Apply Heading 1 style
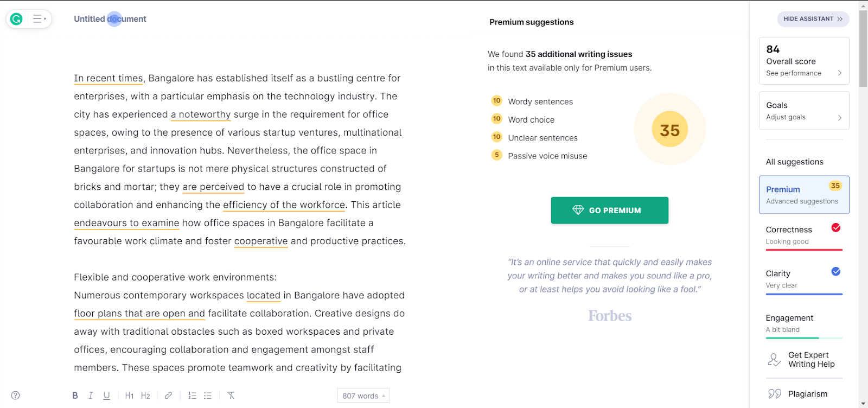 pyautogui.click(x=129, y=396)
